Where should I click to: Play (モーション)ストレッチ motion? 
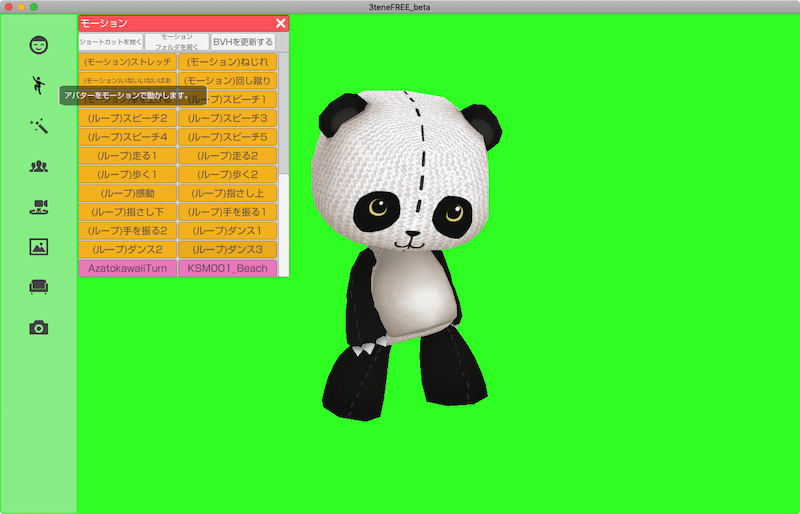tap(128, 62)
